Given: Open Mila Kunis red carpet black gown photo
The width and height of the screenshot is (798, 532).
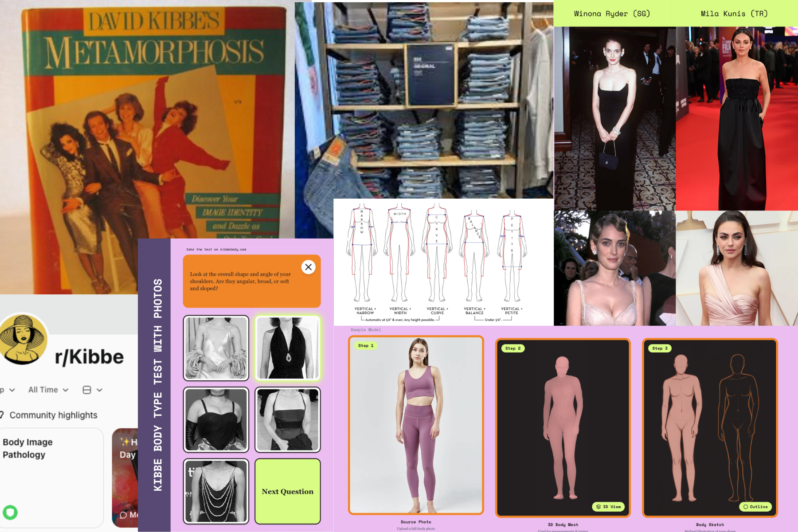Looking at the screenshot, I should pyautogui.click(x=737, y=118).
